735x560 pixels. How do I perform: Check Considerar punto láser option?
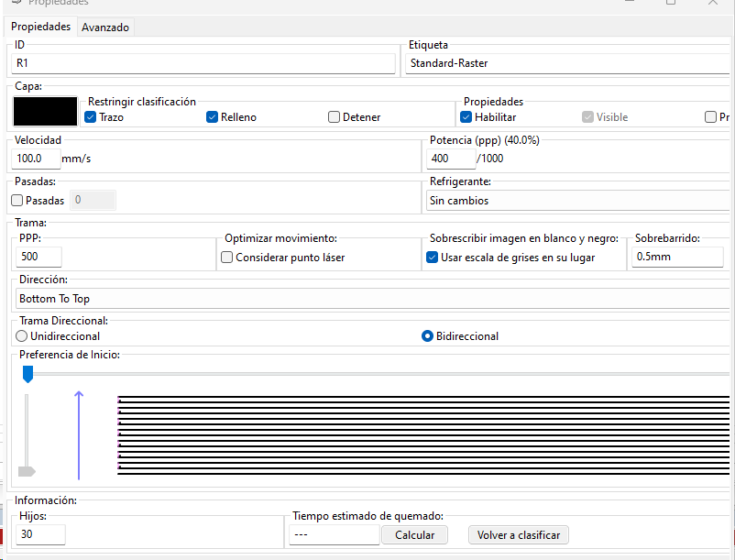(x=227, y=258)
